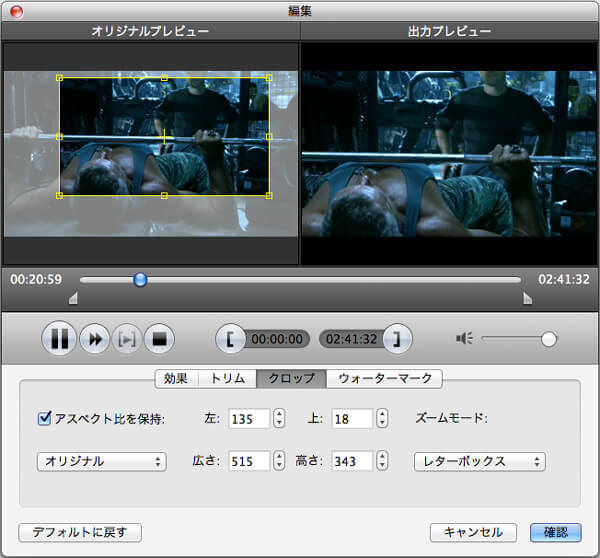Pause playback with the pause button
The width and height of the screenshot is (600, 558).
(x=59, y=339)
